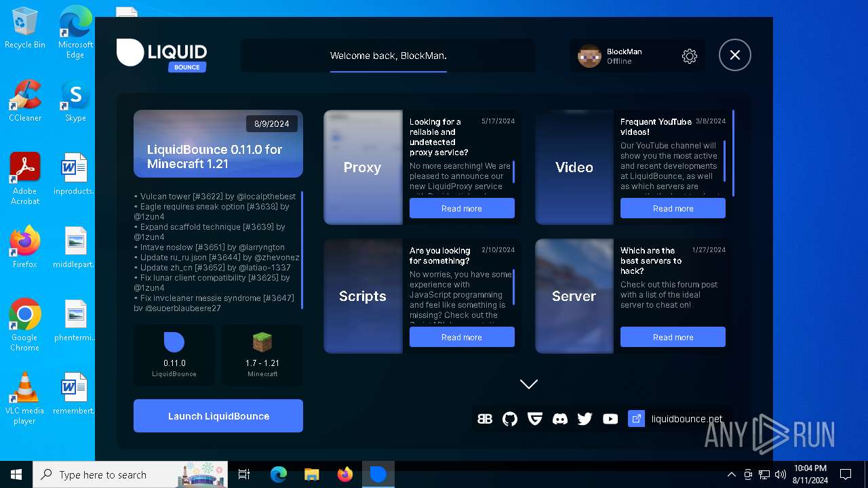868x488 pixels.
Task: Open the phentermi image file on desktop
Action: pos(75,321)
